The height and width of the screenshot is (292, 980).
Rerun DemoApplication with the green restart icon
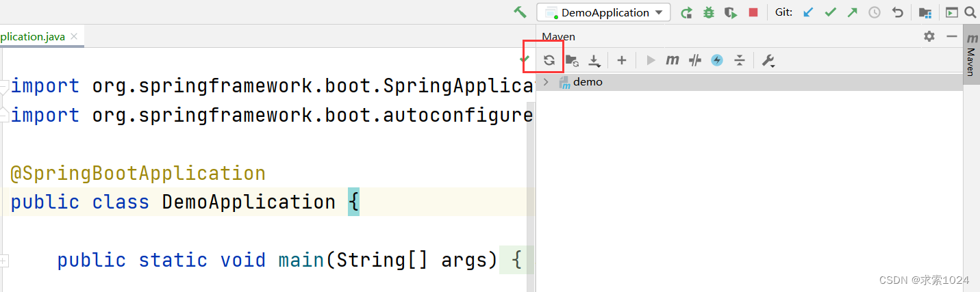coord(686,12)
